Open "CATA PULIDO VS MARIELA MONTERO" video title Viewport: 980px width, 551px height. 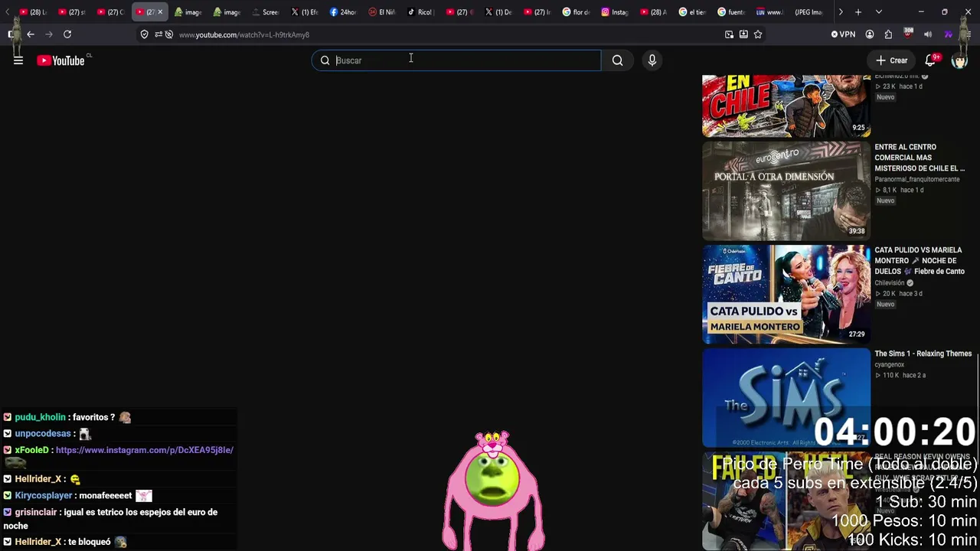[x=920, y=261]
